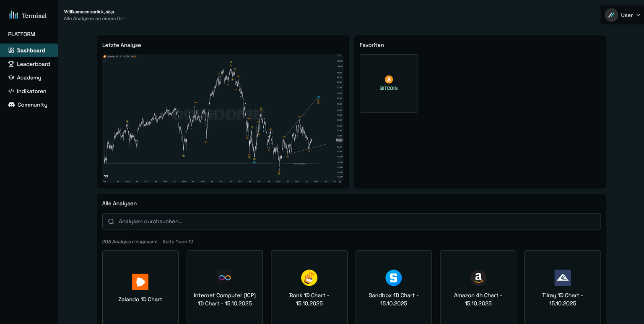Screen dimensions: 644x324
Task: Click the Internet Computer infinity icon
Action: 225,278
